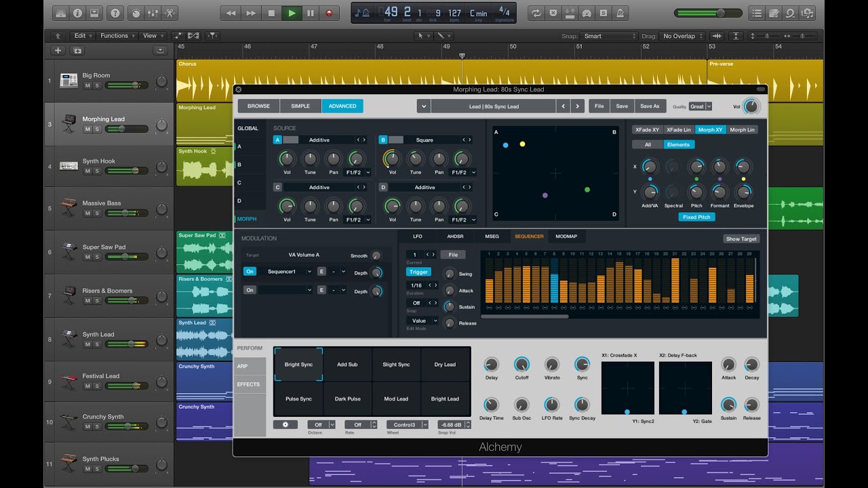
Task: Toggle Sequencer1 modulation On button
Action: (x=250, y=271)
